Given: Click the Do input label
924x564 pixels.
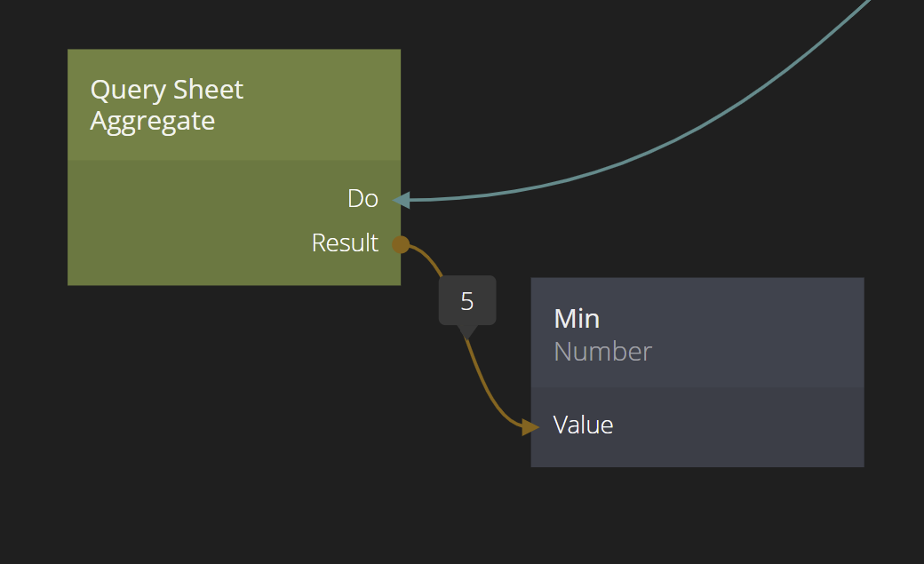Looking at the screenshot, I should tap(362, 199).
